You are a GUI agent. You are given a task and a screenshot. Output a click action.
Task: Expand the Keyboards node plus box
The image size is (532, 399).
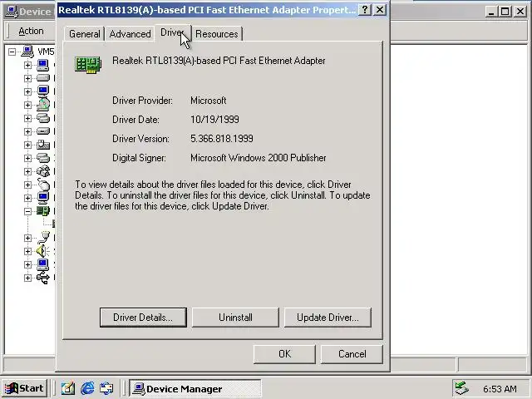(27, 171)
